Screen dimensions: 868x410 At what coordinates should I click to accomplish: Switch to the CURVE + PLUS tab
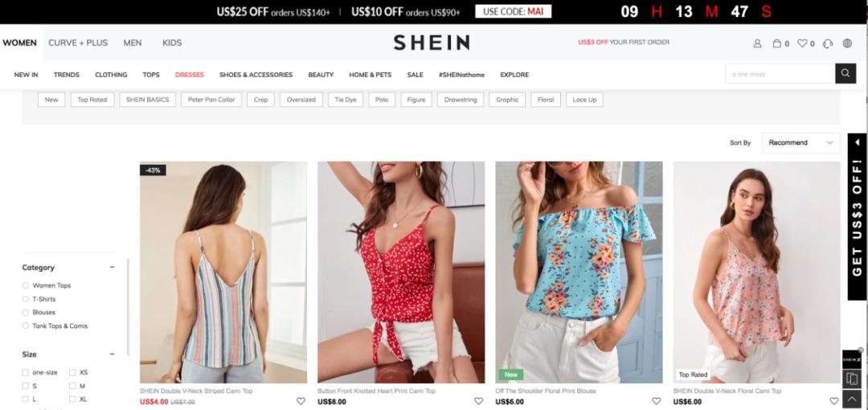click(x=78, y=43)
